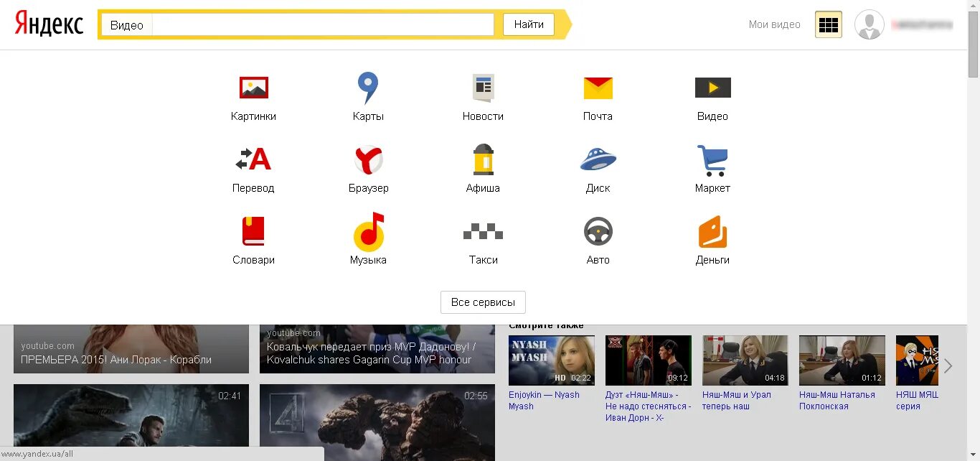Click inside the video search input field
The height and width of the screenshot is (461, 980).
click(x=323, y=24)
